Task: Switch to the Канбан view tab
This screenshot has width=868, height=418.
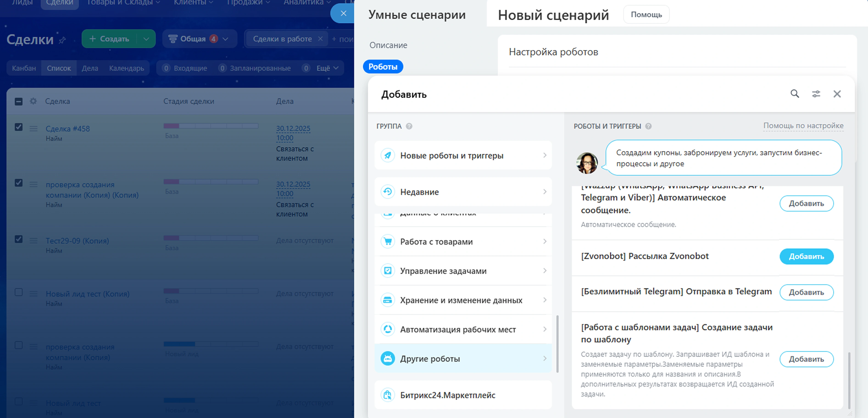Action: pyautogui.click(x=24, y=68)
